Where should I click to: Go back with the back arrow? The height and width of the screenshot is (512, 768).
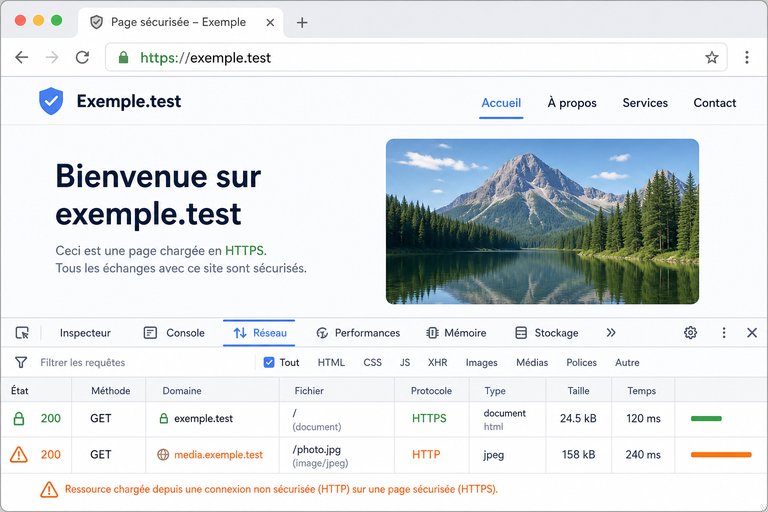pos(22,58)
